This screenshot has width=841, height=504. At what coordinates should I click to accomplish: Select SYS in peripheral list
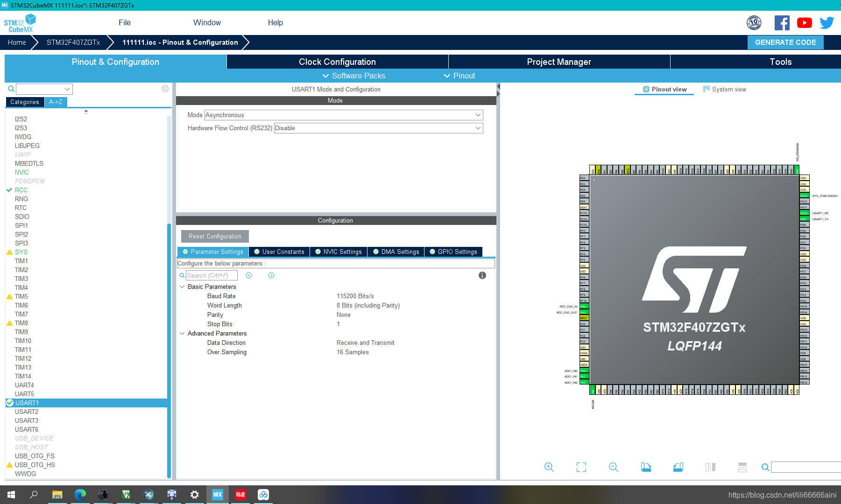pyautogui.click(x=21, y=252)
